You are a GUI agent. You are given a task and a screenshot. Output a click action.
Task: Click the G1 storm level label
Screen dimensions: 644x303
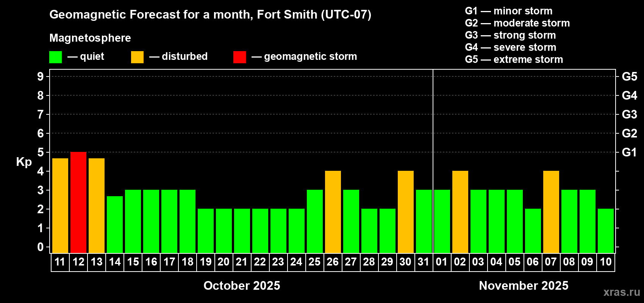tap(629, 152)
